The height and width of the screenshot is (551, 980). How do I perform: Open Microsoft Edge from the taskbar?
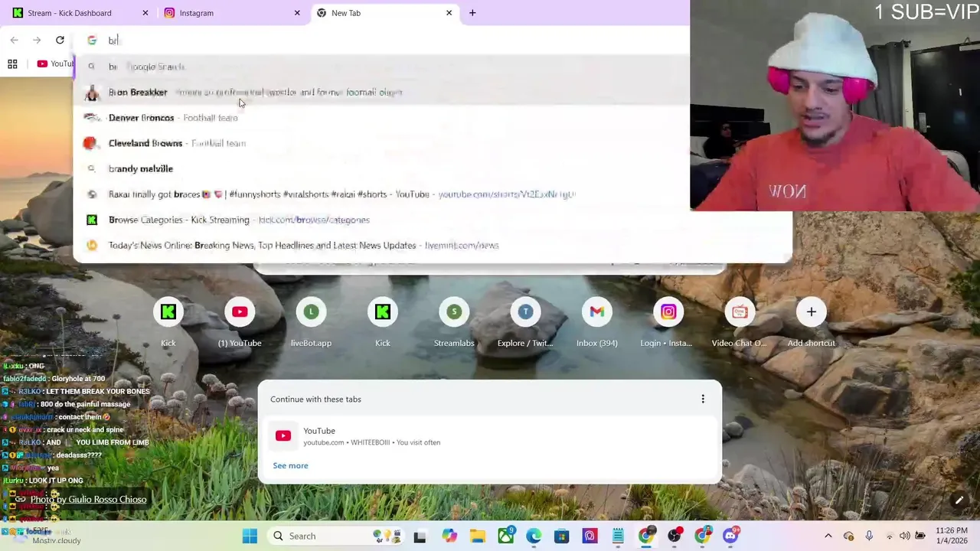534,536
